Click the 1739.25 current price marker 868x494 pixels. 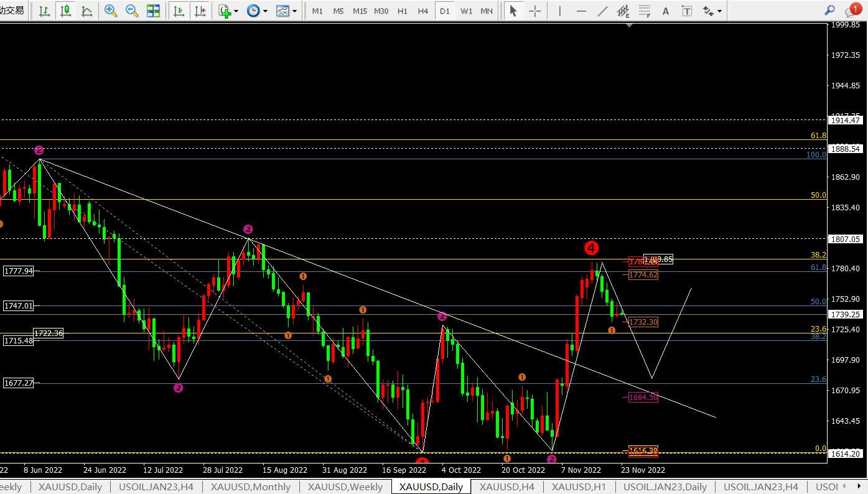845,314
